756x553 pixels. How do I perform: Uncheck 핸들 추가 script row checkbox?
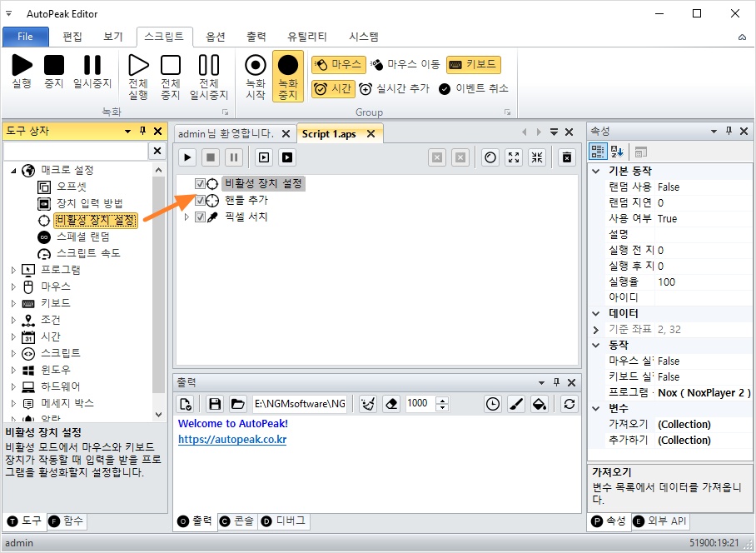[200, 200]
